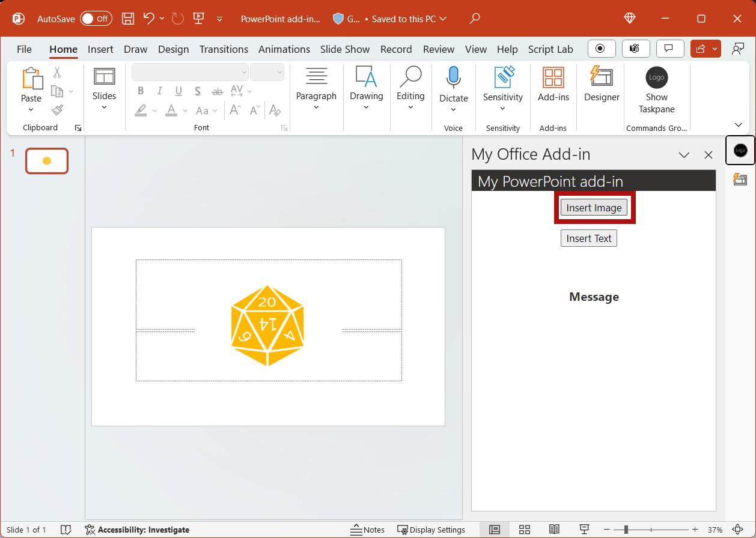Click the Insert Text button
The height and width of the screenshot is (538, 756).
[x=588, y=238]
